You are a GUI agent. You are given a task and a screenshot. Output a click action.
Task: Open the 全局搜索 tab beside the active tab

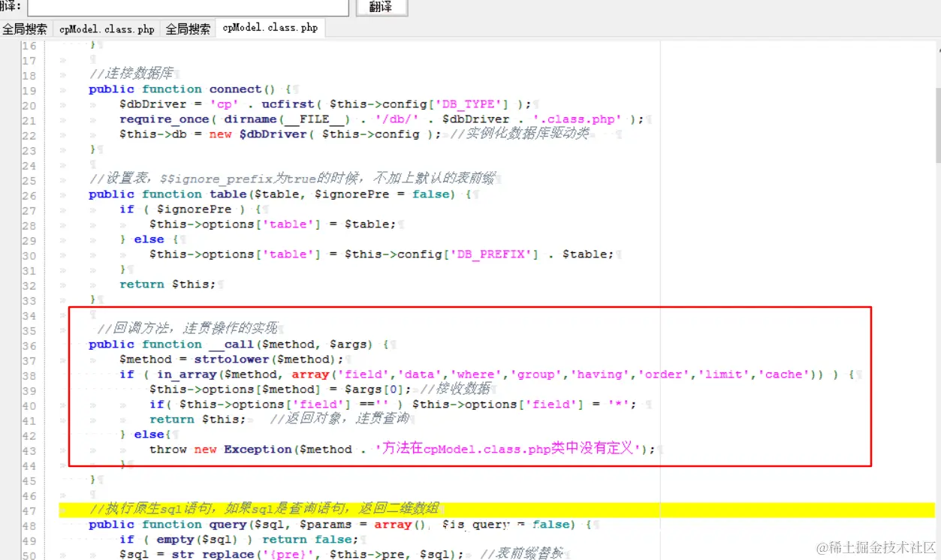[188, 29]
